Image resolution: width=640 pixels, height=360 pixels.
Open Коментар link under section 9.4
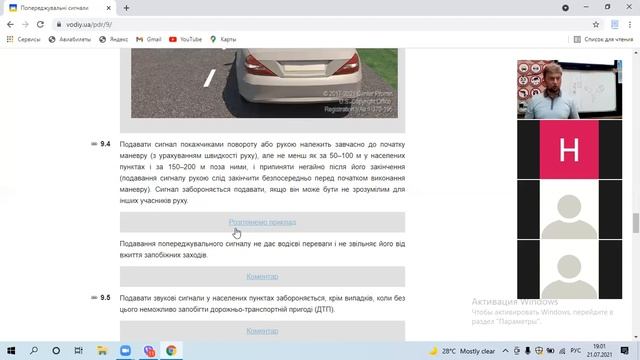(x=262, y=276)
